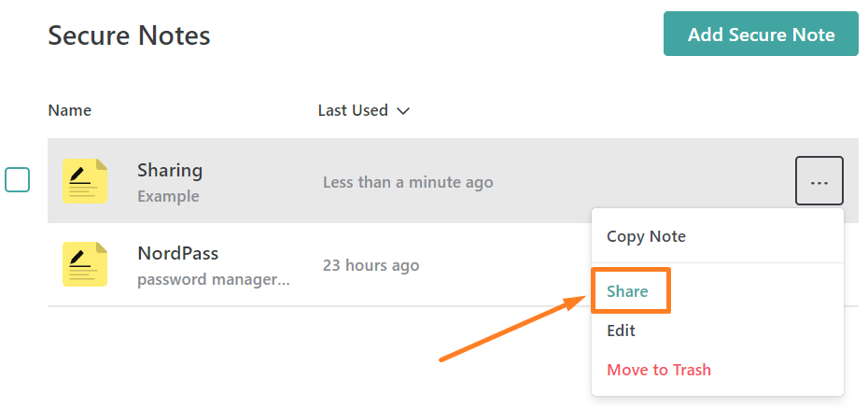Click the Less than a minute ago timestamp

click(x=408, y=182)
